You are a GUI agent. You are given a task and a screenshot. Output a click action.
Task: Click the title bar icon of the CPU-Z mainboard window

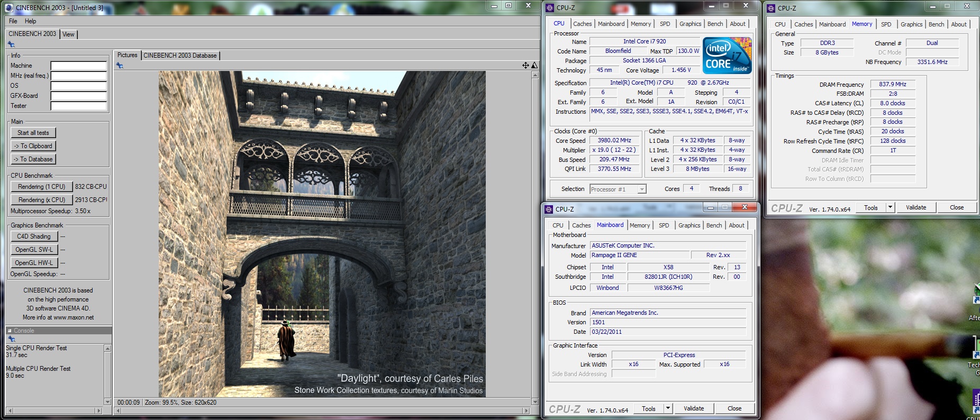coord(549,209)
